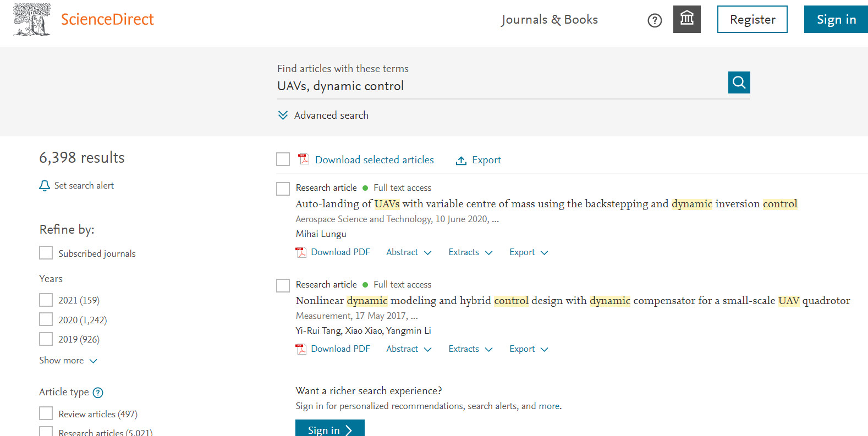Click author name Mihai Lungu
Viewport: 868px width, 436px height.
pyautogui.click(x=321, y=234)
